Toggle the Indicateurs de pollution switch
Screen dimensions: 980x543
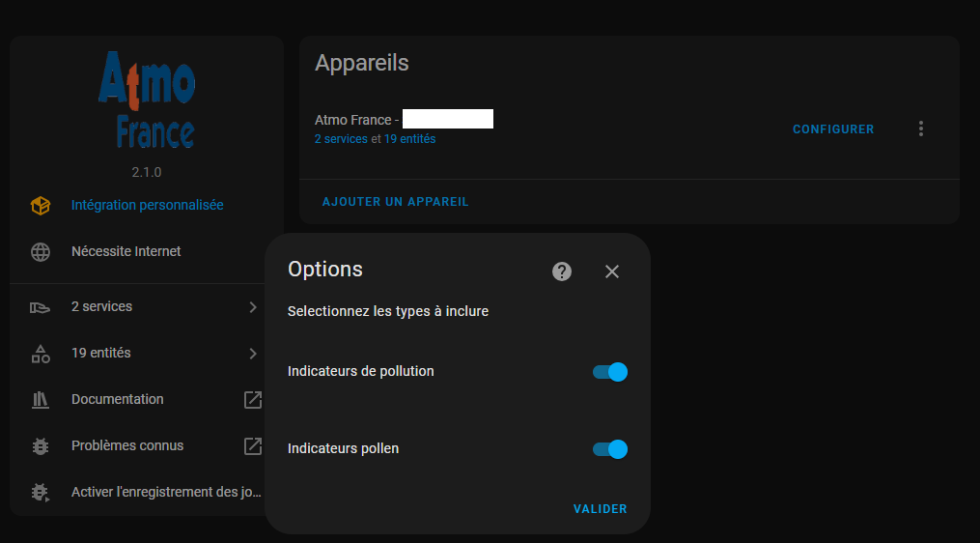(x=610, y=372)
